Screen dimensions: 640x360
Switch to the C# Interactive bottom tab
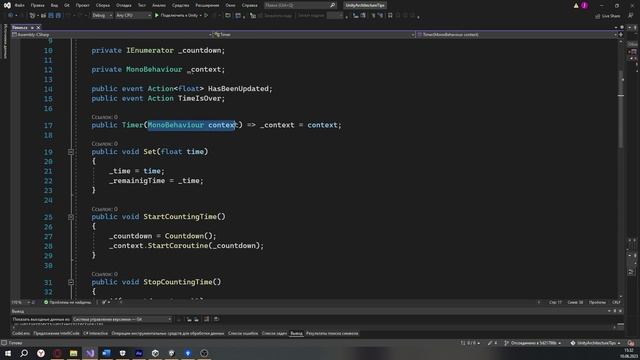tap(95, 333)
